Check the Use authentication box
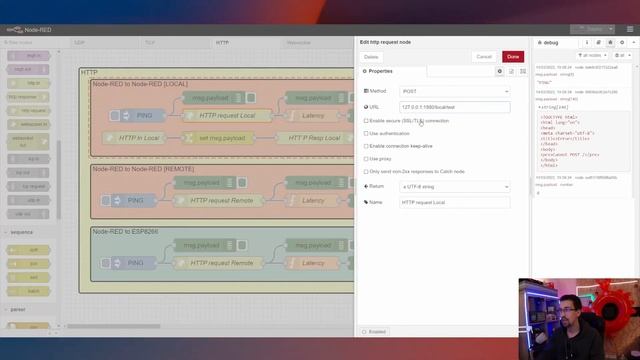This screenshot has width=640, height=360. [x=366, y=133]
